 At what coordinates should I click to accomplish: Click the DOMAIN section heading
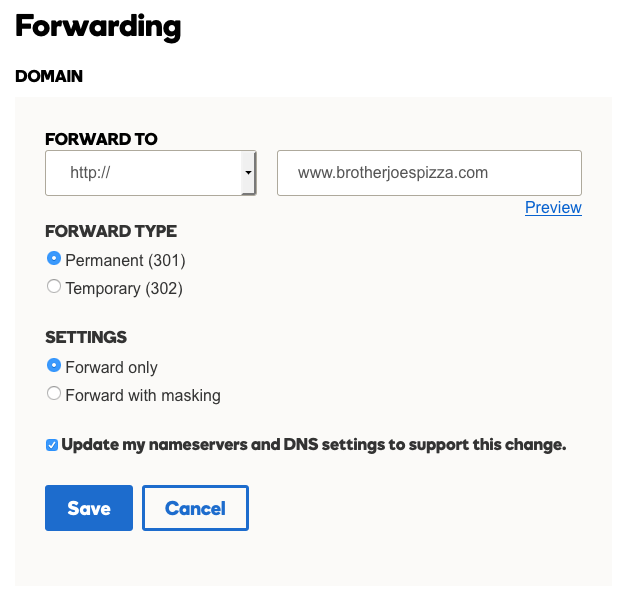click(49, 76)
